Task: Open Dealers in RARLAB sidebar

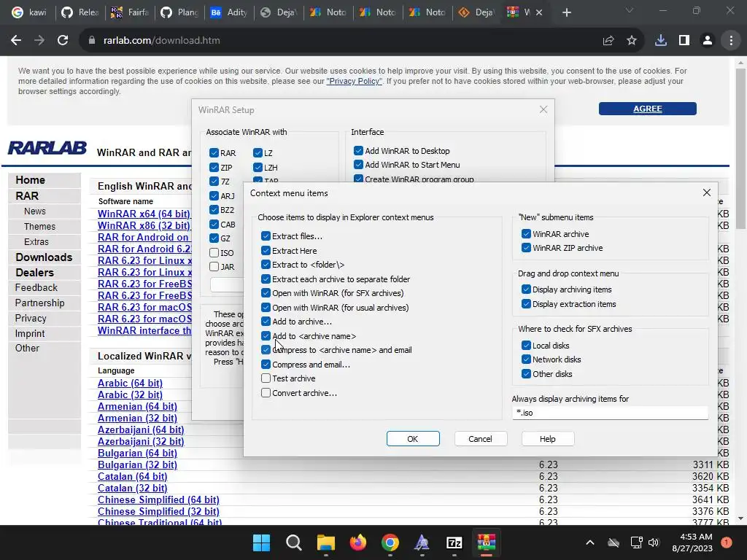Action: [34, 273]
